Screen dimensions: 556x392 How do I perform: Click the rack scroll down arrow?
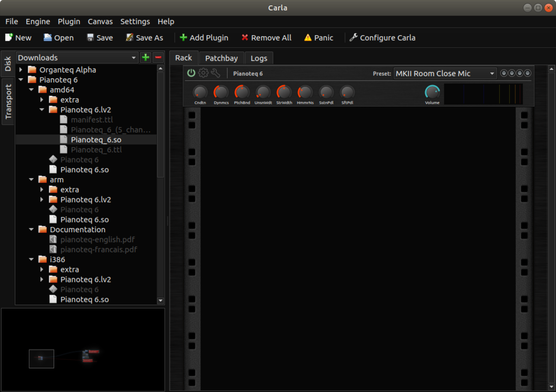tap(552, 387)
